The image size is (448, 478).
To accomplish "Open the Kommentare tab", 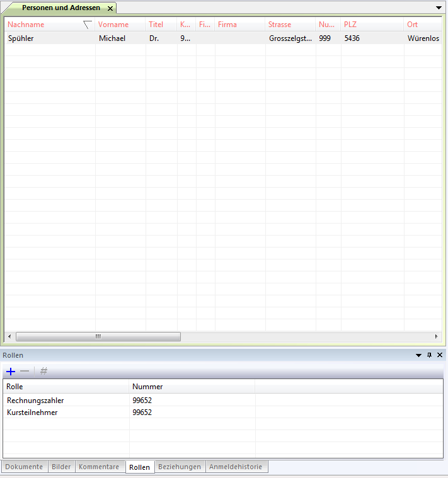I will tap(99, 467).
